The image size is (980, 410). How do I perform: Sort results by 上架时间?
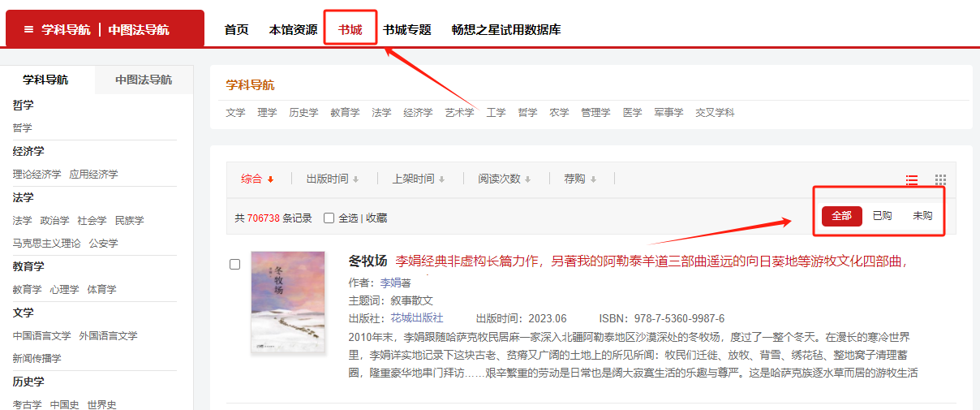(418, 179)
